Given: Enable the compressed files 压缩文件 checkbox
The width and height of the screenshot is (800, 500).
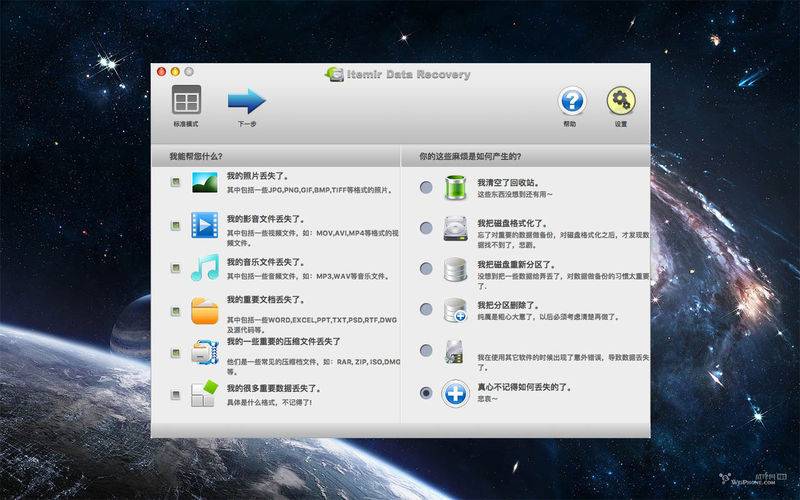Looking at the screenshot, I should 176,352.
